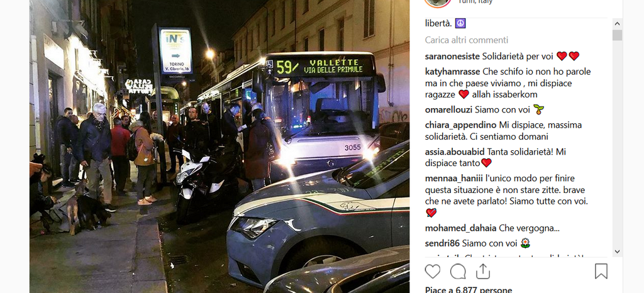Viewport: 644px width, 293px height.
Task: Open the profile avatar picture
Action: (438, 2)
